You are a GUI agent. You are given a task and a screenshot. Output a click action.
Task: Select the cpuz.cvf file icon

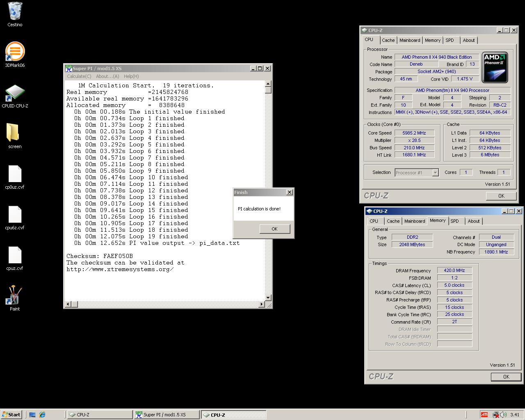(15, 258)
